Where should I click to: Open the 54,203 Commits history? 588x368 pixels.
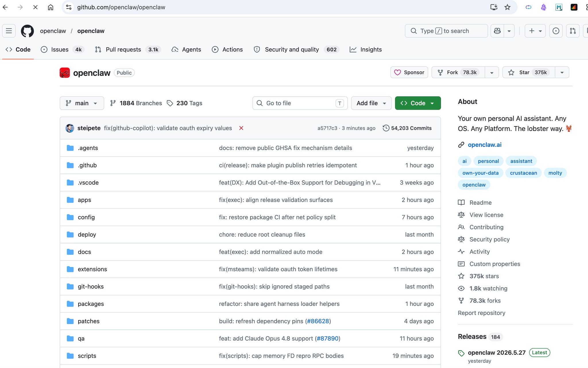pyautogui.click(x=407, y=128)
